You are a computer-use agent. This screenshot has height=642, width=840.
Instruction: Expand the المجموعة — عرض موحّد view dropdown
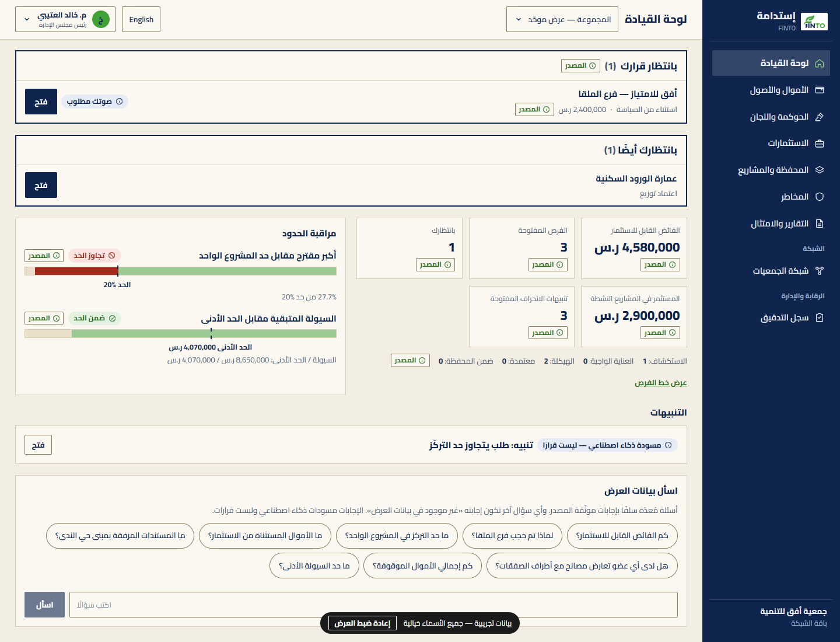pos(562,19)
